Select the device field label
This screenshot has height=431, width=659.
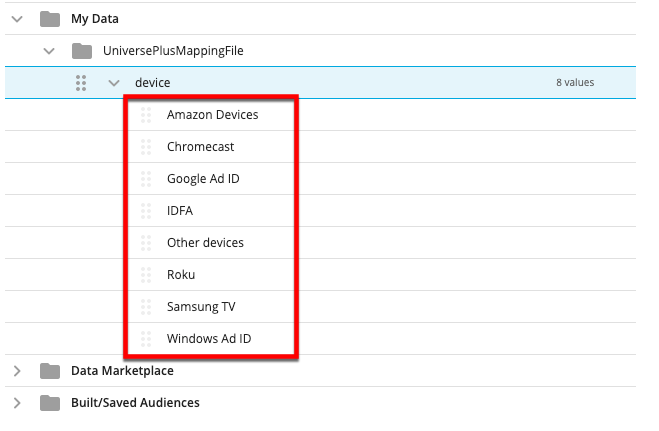coord(153,83)
